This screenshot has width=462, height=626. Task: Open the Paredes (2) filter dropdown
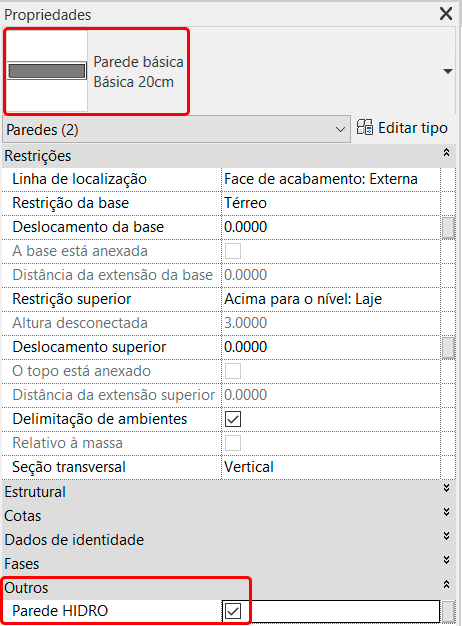click(x=176, y=129)
